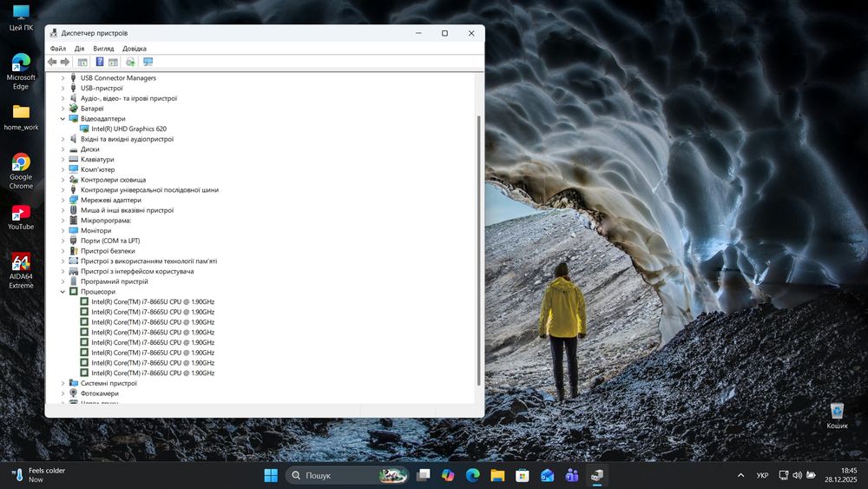The image size is (868, 489).
Task: Expand the Клавіатури category chevron
Action: click(x=62, y=160)
